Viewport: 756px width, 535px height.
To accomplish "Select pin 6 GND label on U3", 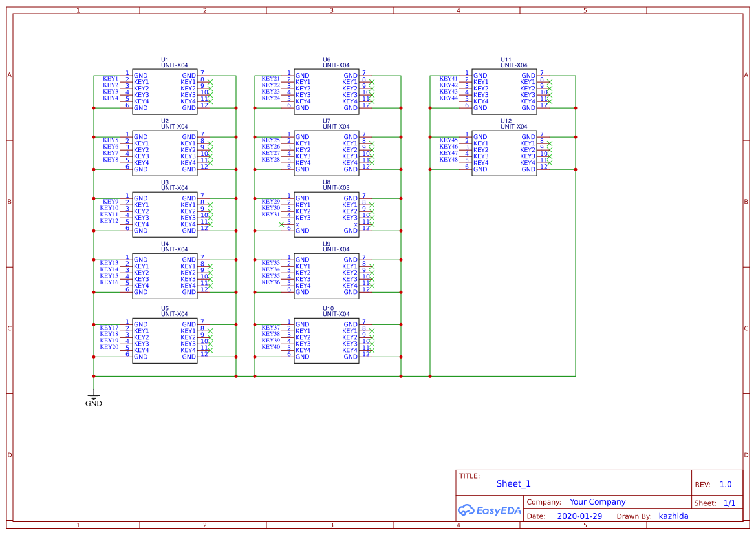I will [140, 230].
